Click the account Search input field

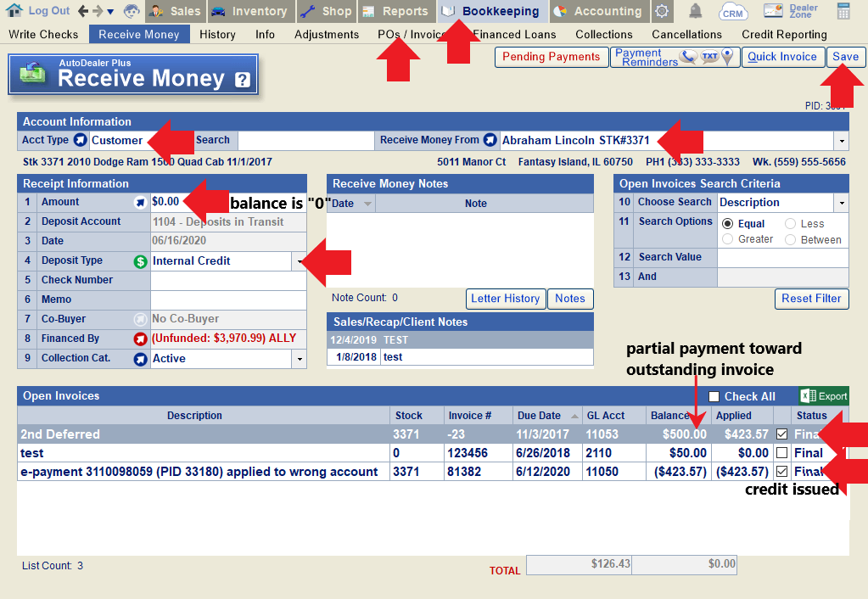(306, 141)
